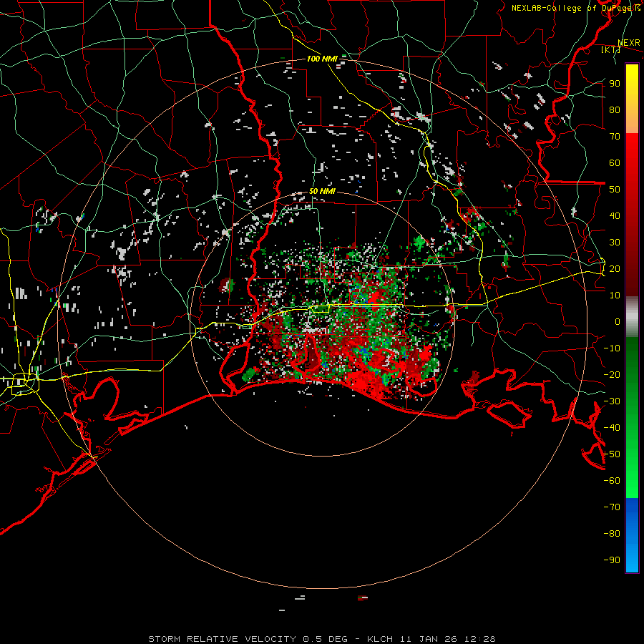Image resolution: width=644 pixels, height=644 pixels.
Task: Click the 100 NMI range ring label
Action: point(322,59)
